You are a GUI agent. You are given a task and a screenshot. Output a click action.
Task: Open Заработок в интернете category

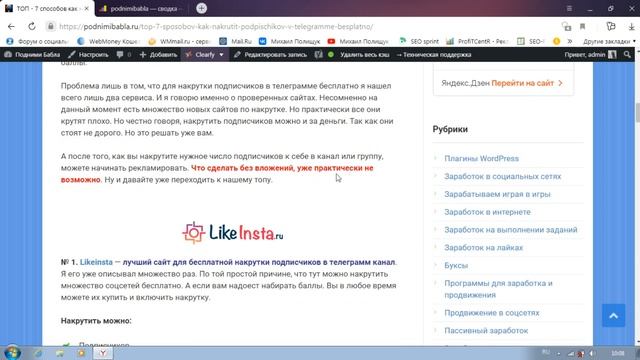pyautogui.click(x=487, y=212)
